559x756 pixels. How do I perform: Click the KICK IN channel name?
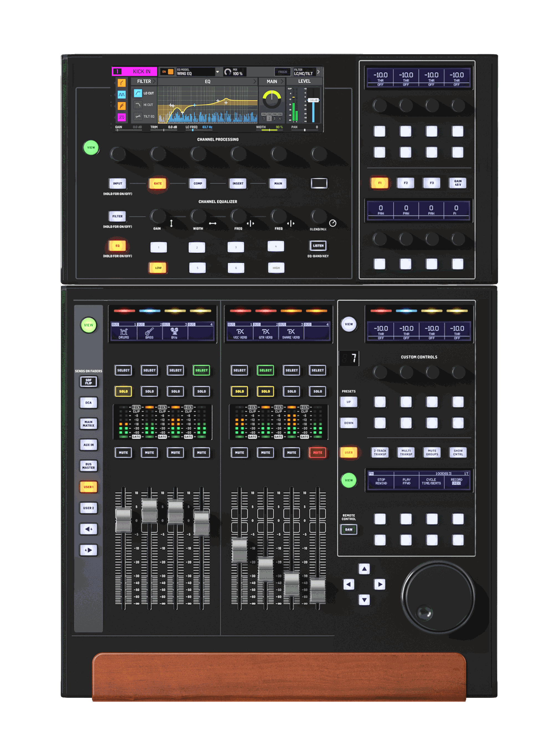[x=142, y=72]
